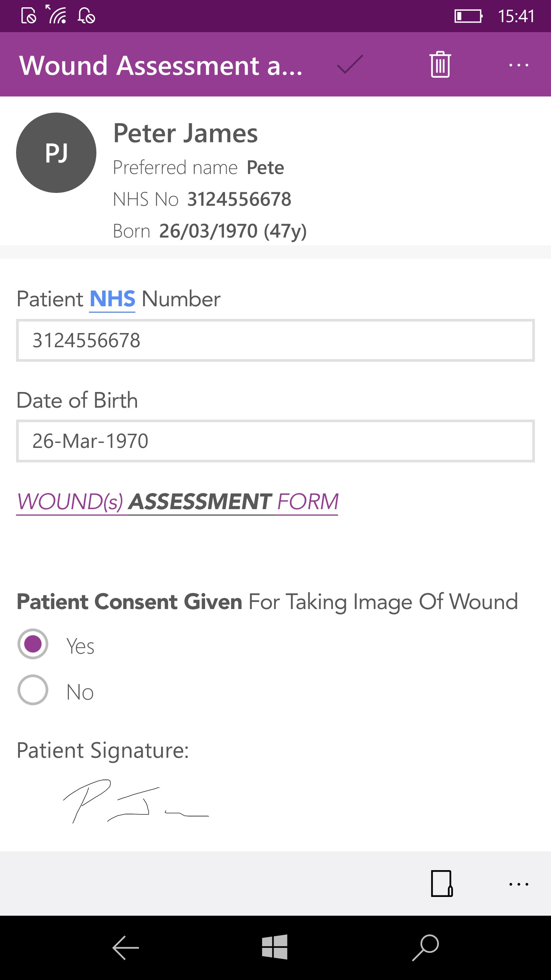Tap the Wi-Fi signal status icon

57,15
